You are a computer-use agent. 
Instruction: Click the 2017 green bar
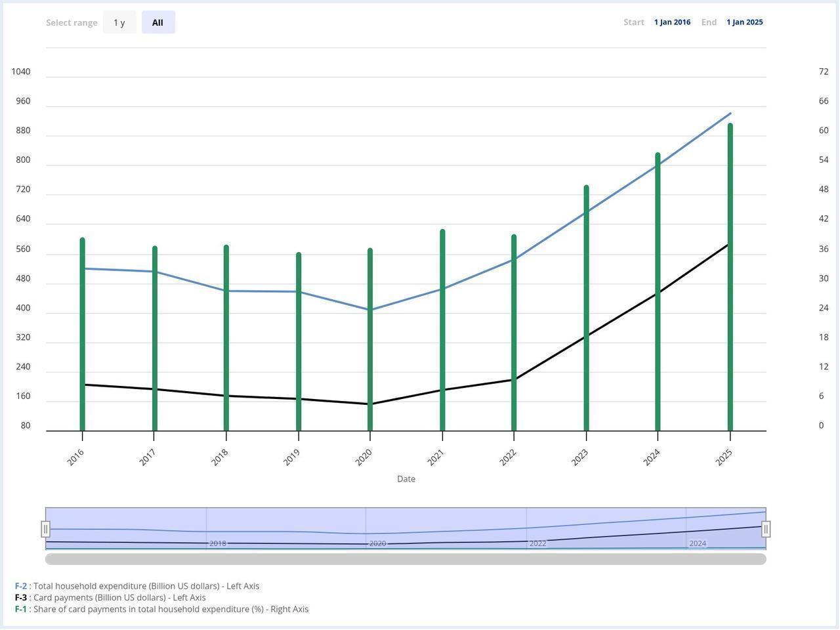[155, 339]
